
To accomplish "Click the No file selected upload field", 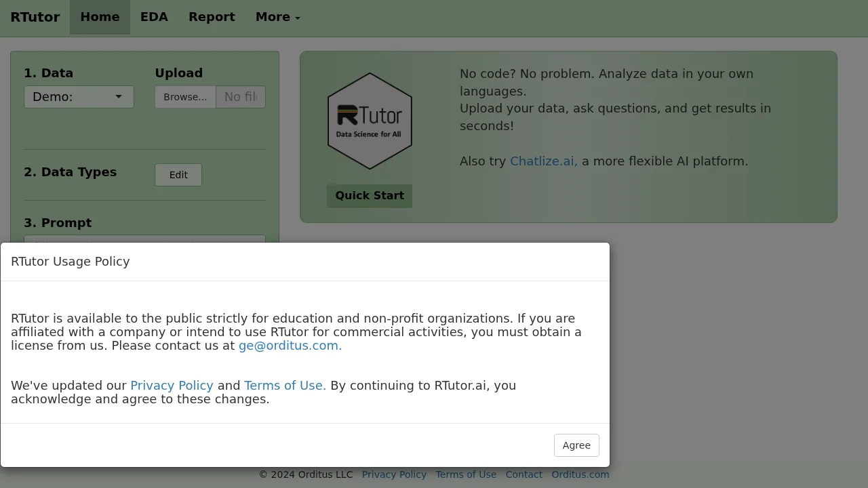I will point(240,96).
